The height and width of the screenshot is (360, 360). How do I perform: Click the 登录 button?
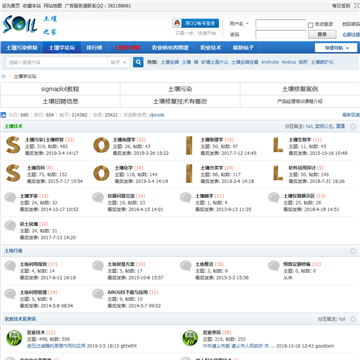point(322,34)
